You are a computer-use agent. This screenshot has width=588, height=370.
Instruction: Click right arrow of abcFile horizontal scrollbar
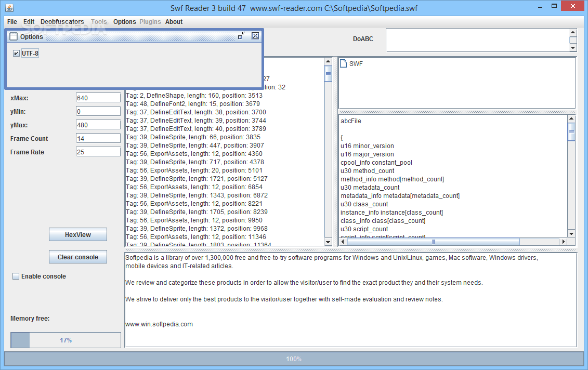pos(563,242)
